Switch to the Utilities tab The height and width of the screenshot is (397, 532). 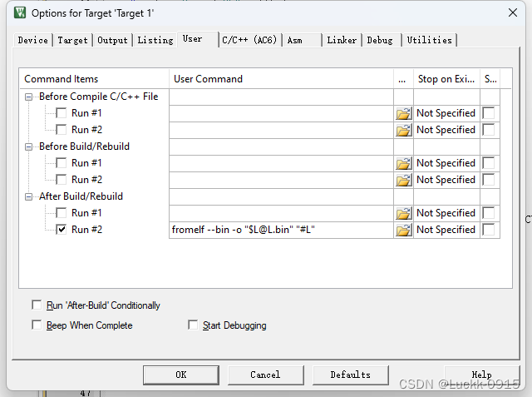tap(430, 41)
